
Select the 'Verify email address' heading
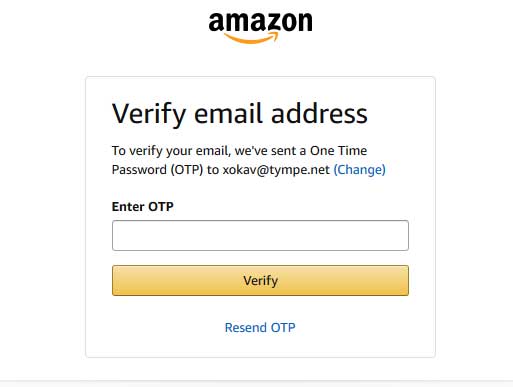(240, 114)
